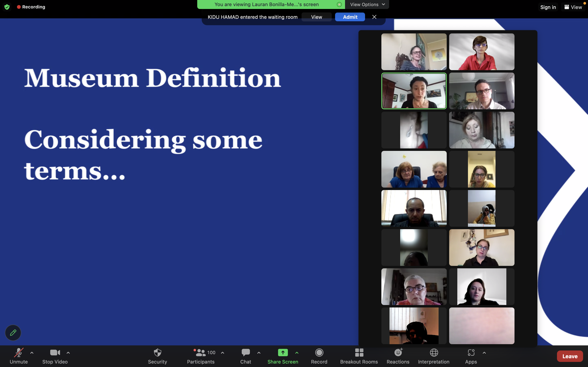Expand audio settings arrow next to Unmute
This screenshot has height=367, width=588.
point(32,353)
